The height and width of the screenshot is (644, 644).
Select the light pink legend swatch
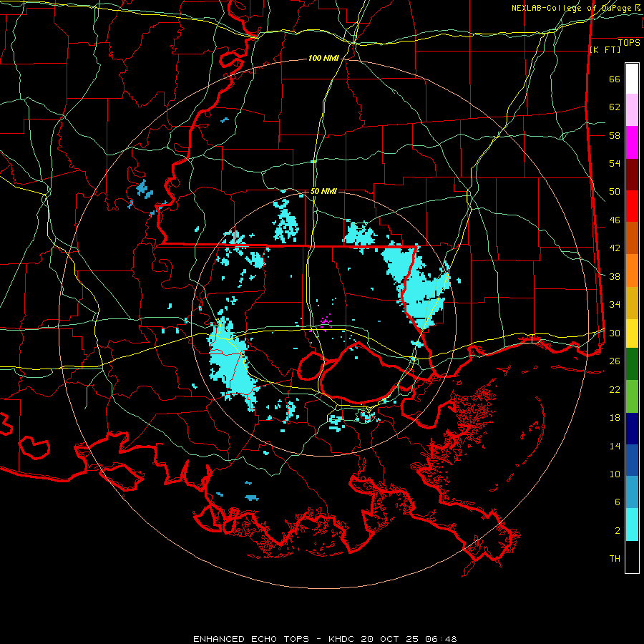click(632, 109)
